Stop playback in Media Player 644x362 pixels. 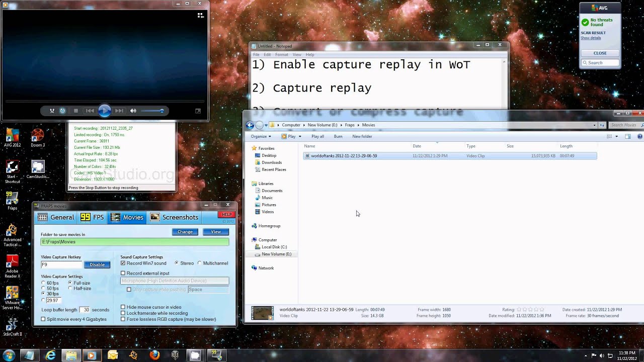click(76, 111)
